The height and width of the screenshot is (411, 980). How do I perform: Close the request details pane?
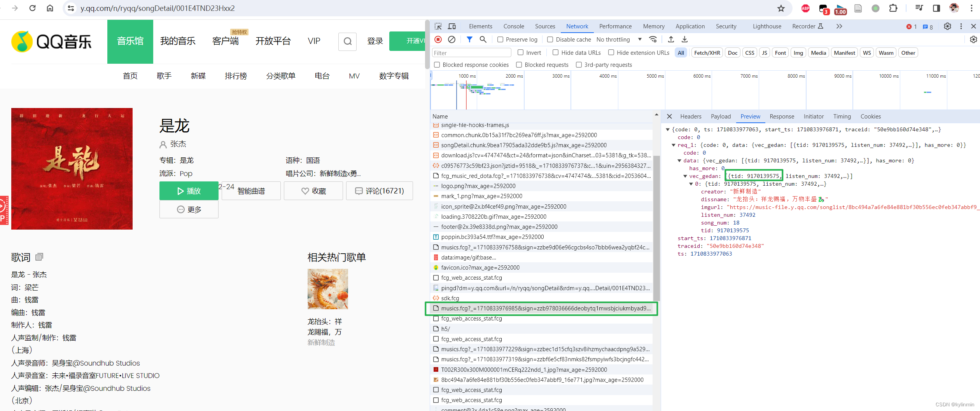click(x=669, y=116)
